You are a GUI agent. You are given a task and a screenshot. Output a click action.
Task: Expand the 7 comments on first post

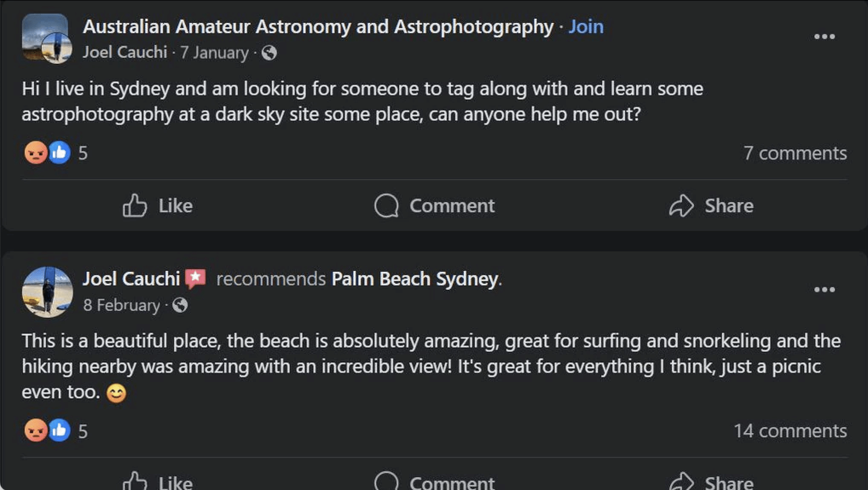click(795, 153)
